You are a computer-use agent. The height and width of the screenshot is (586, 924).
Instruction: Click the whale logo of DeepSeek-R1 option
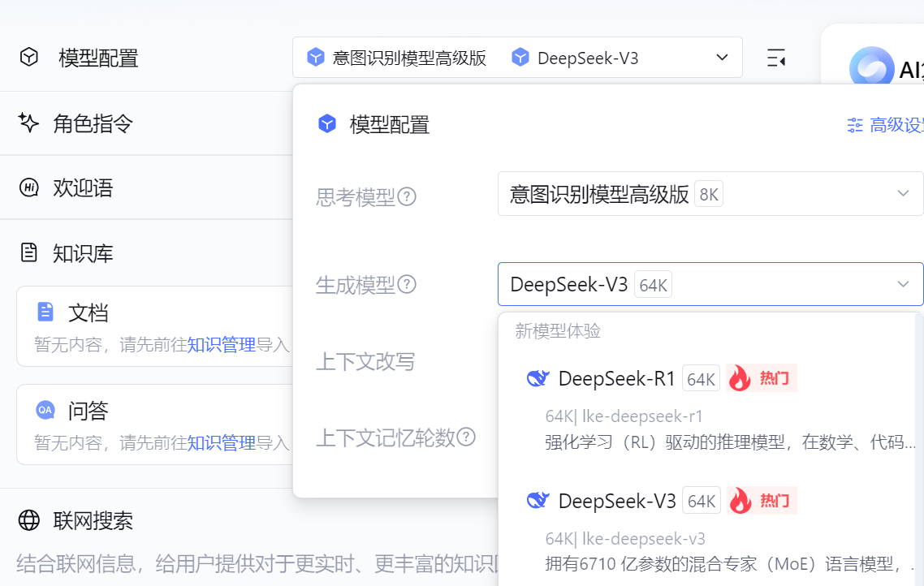click(538, 378)
